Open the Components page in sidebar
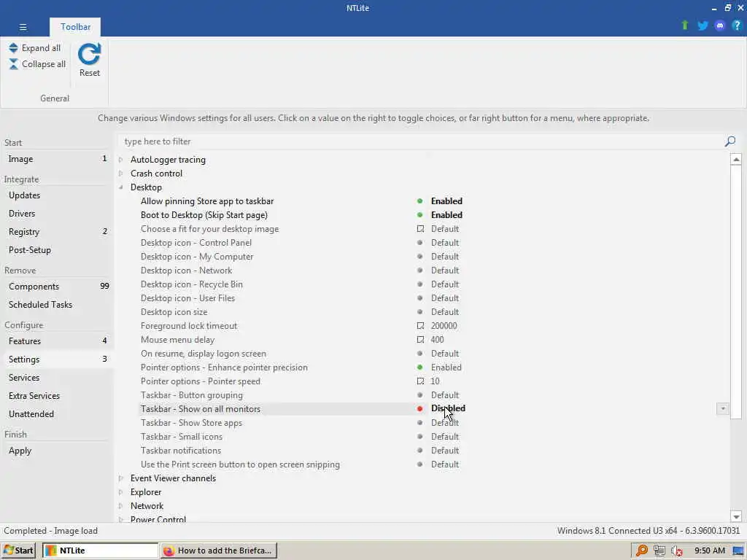Viewport: 747px width, 560px height. 57,286
